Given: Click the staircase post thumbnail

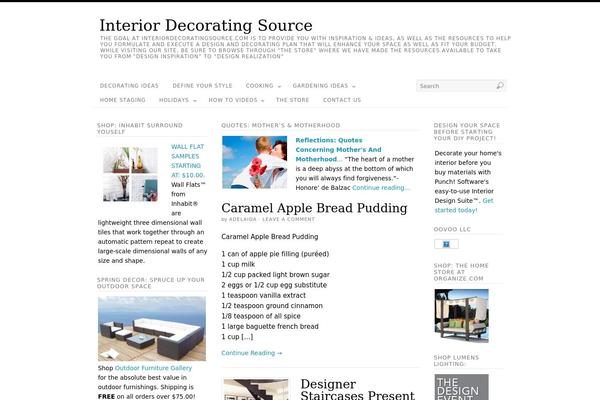Looking at the screenshot, I should tap(256, 389).
